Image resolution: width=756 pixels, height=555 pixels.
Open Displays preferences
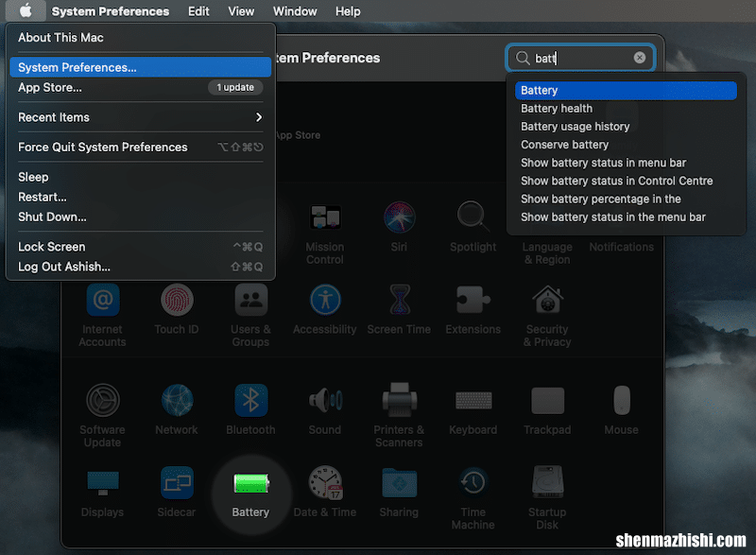pos(103,483)
